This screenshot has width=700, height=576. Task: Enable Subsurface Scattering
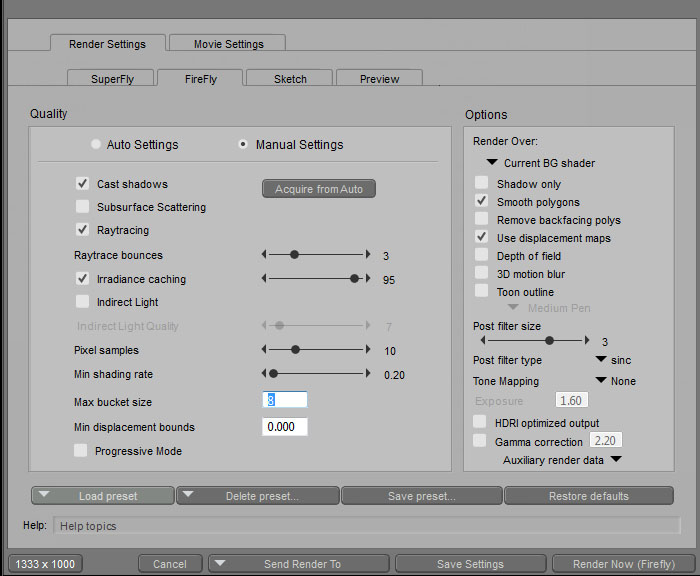(x=82, y=207)
